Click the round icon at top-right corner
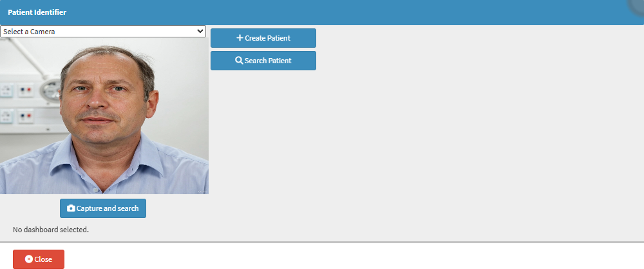This screenshot has height=269, width=644. coord(637,5)
